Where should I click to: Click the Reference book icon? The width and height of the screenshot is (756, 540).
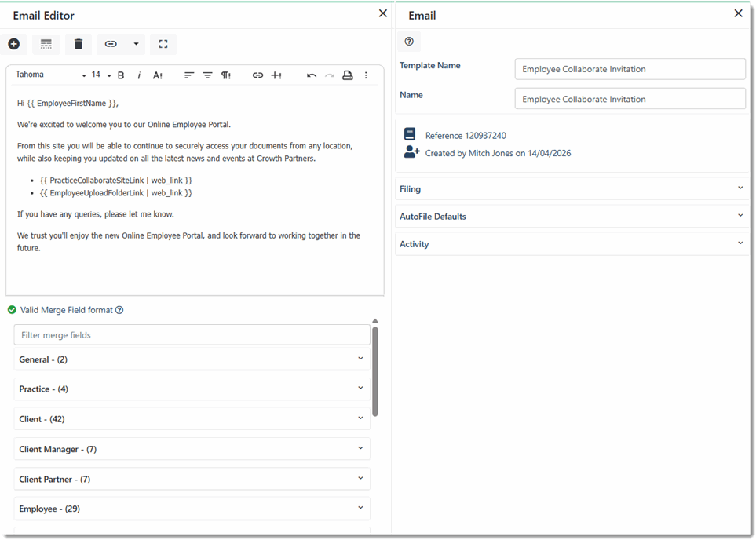(x=410, y=134)
